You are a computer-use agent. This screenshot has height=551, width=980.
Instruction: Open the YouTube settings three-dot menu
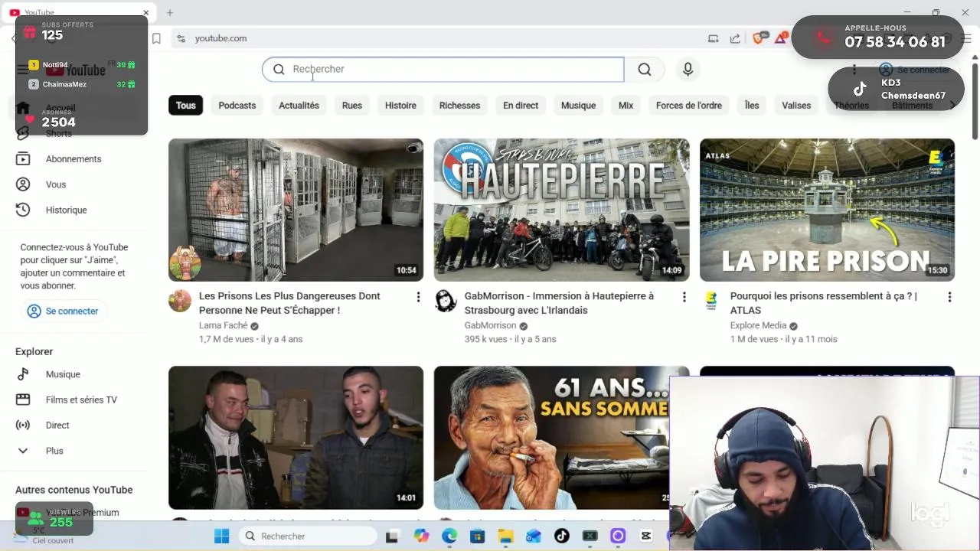click(854, 70)
